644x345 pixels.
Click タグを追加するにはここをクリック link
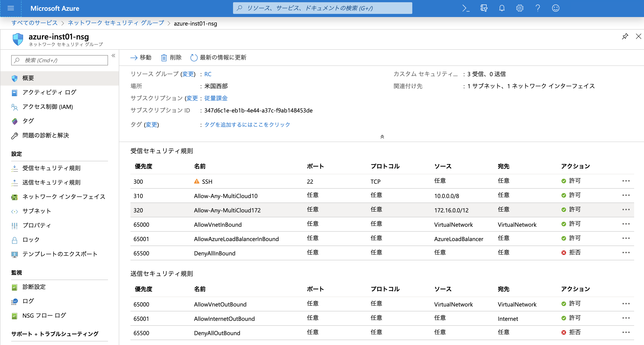click(247, 125)
